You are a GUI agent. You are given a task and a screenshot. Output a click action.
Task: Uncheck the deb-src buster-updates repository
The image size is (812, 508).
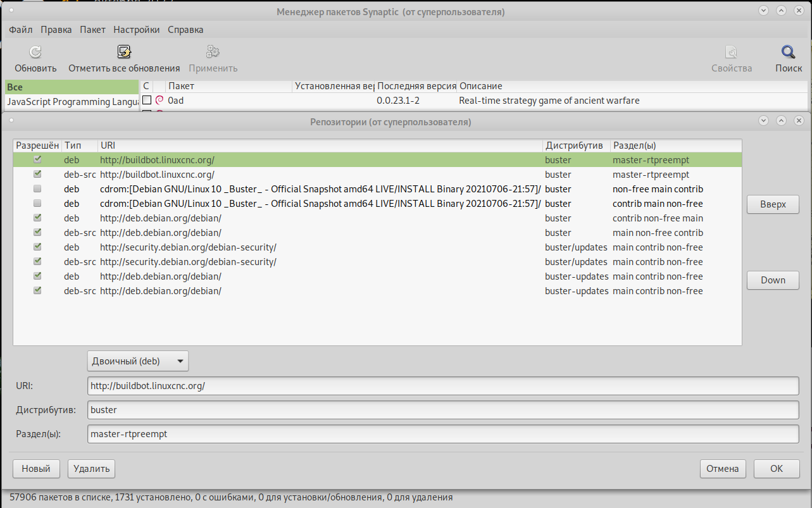37,290
